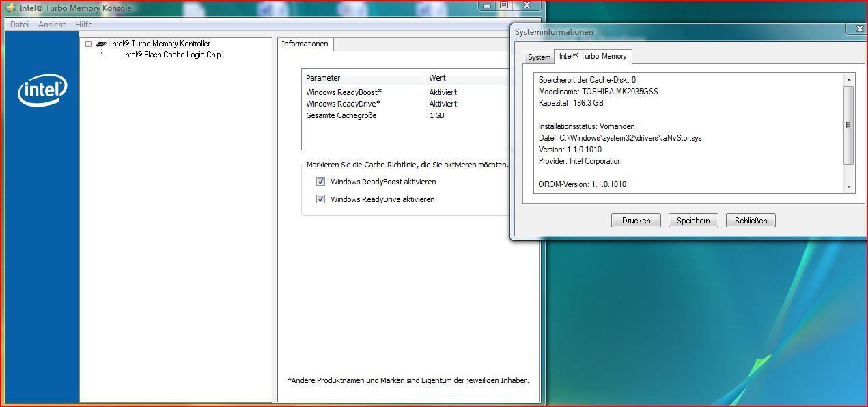This screenshot has height=407, width=868.
Task: Select the Gesamte Cachegröße row
Action: 406,115
